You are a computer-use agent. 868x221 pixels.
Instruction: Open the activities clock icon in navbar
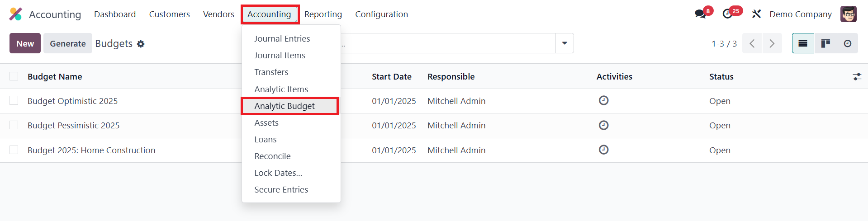[x=728, y=14]
